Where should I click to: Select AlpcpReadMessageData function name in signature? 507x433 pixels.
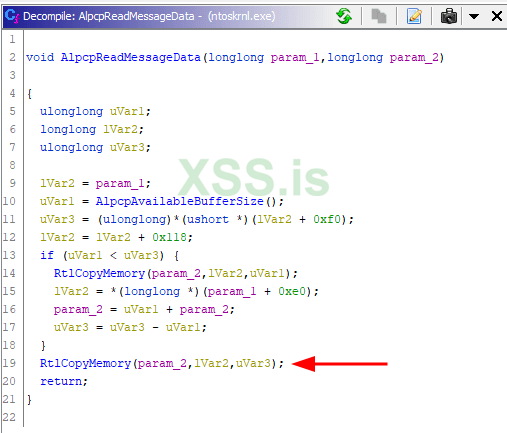tap(131, 57)
